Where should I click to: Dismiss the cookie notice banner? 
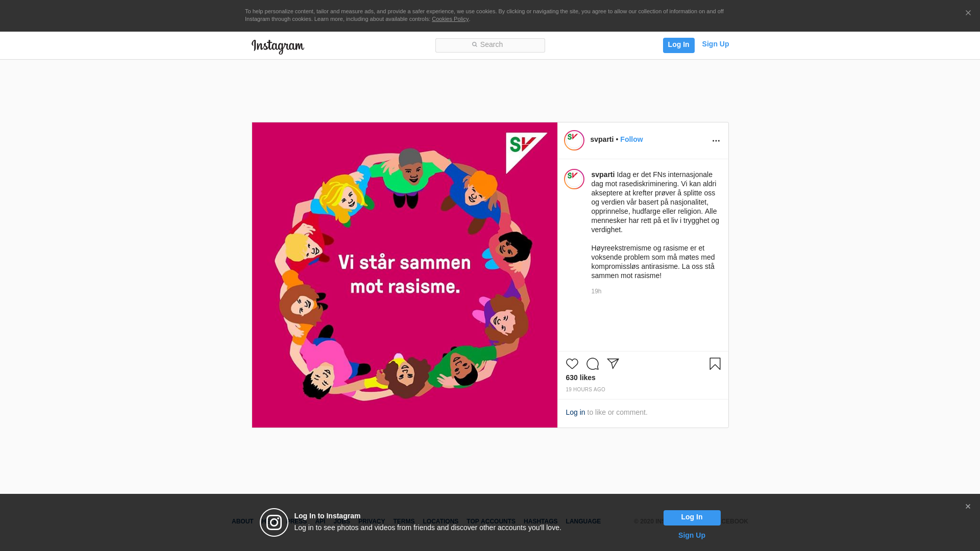(x=968, y=13)
